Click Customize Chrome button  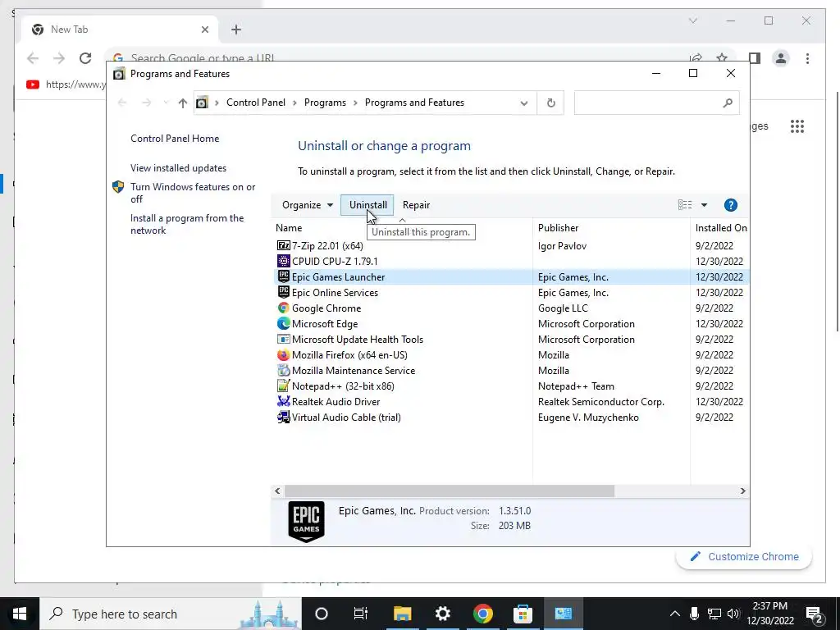(x=744, y=557)
